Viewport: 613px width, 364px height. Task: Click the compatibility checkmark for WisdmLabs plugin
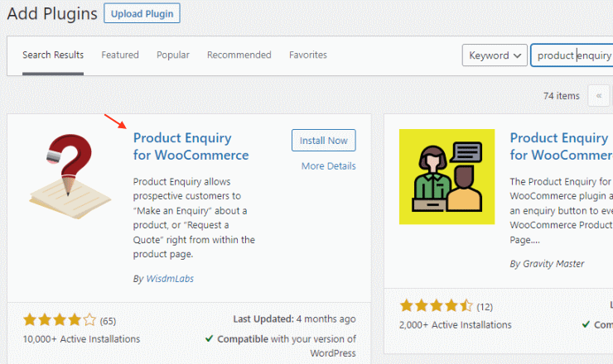(209, 338)
